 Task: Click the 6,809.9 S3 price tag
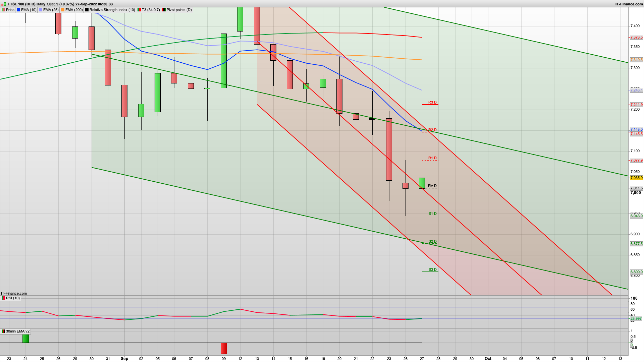(x=637, y=272)
